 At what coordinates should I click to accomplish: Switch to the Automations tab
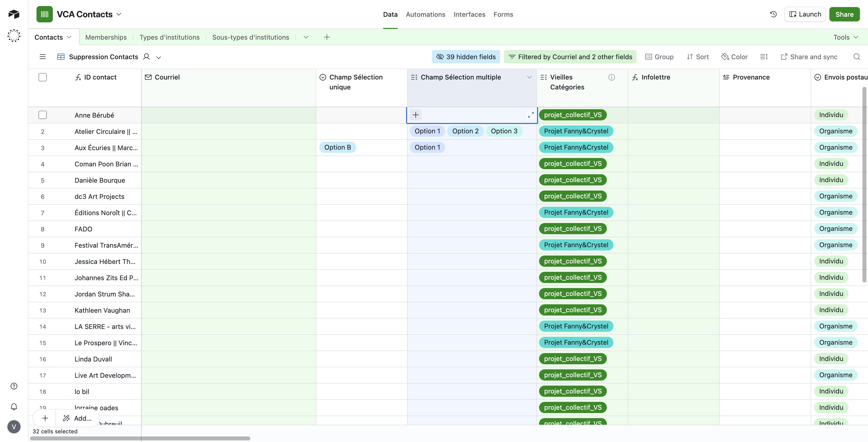(x=425, y=14)
